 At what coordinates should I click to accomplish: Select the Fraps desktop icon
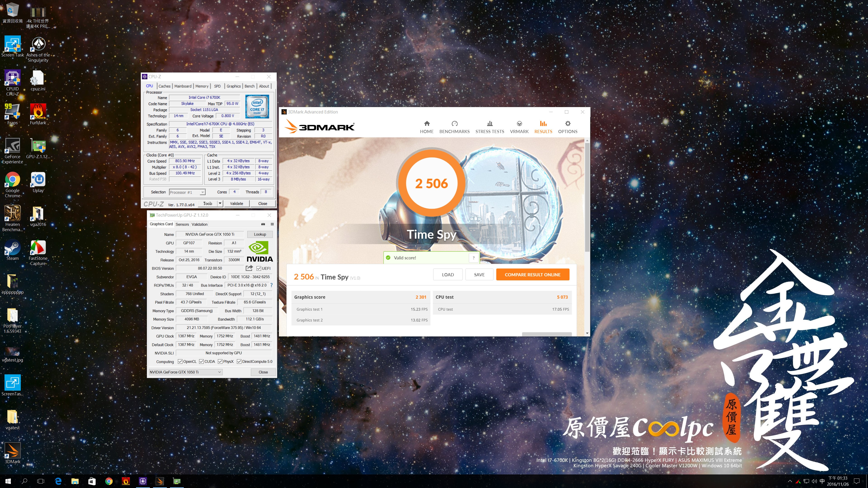[x=12, y=114]
